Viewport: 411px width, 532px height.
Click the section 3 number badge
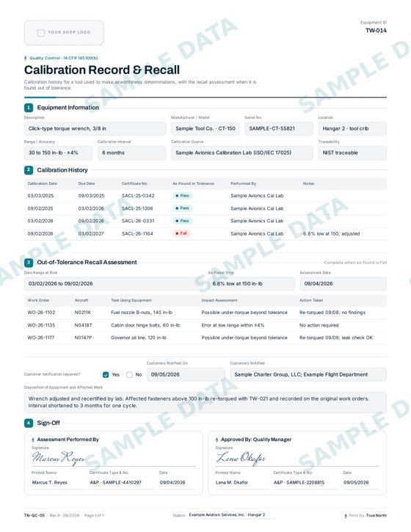point(29,262)
